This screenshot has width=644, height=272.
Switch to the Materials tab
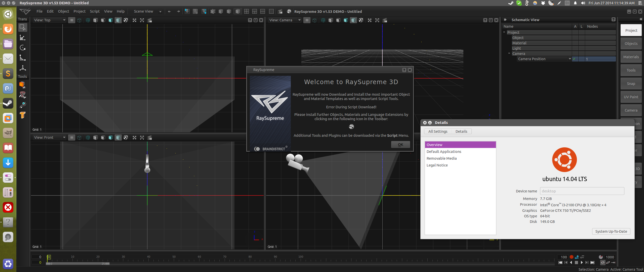pyautogui.click(x=631, y=57)
